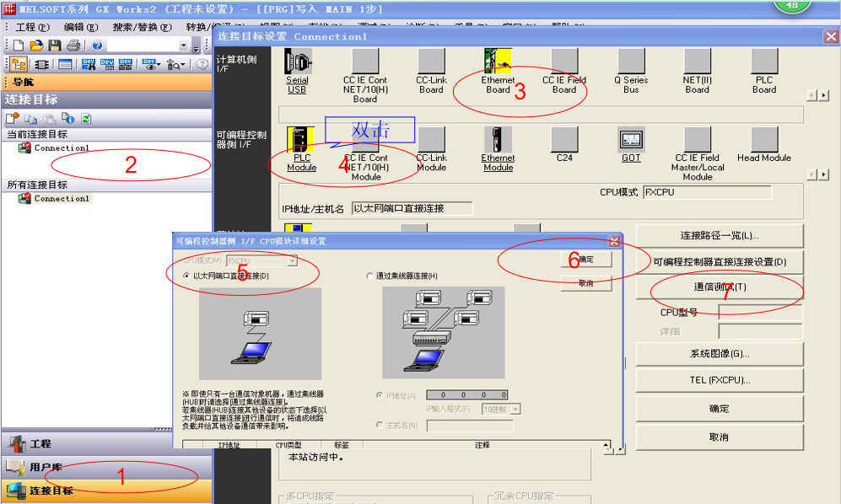Click 取消 in connection target settings window
Screen dimensions: 841x504
(720, 437)
